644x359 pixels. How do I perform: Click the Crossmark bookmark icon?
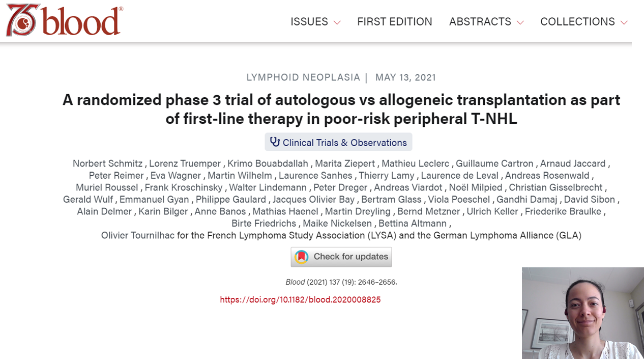click(302, 257)
